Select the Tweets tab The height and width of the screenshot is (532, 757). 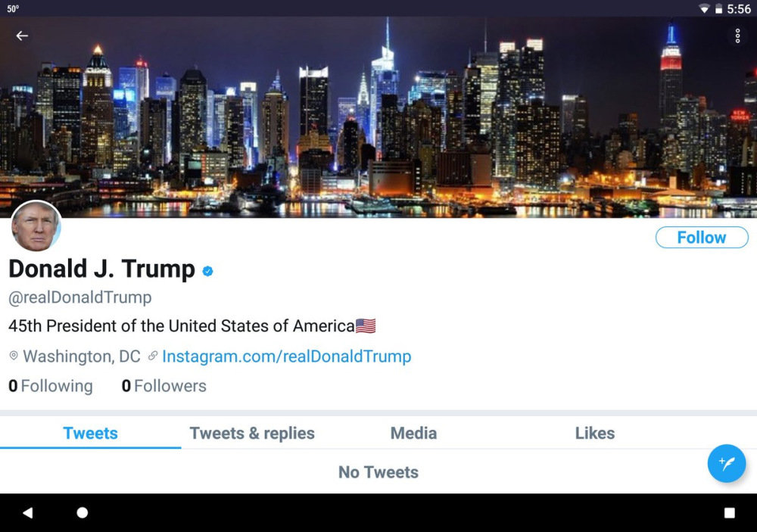pos(90,433)
